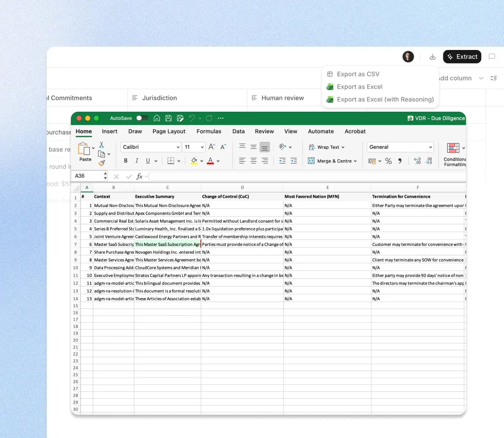This screenshot has width=504, height=438.
Task: Choose Export as Excel (with Reasoning)
Action: point(380,99)
